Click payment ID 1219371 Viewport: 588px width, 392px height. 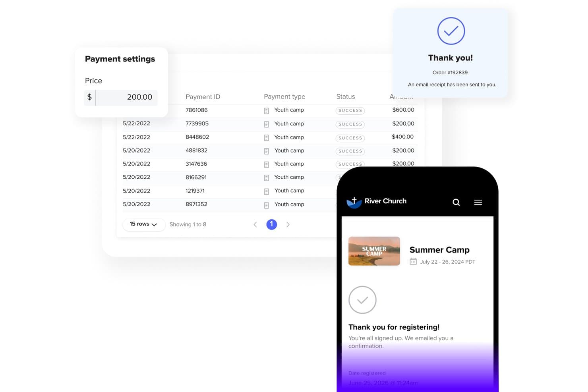[x=195, y=191]
